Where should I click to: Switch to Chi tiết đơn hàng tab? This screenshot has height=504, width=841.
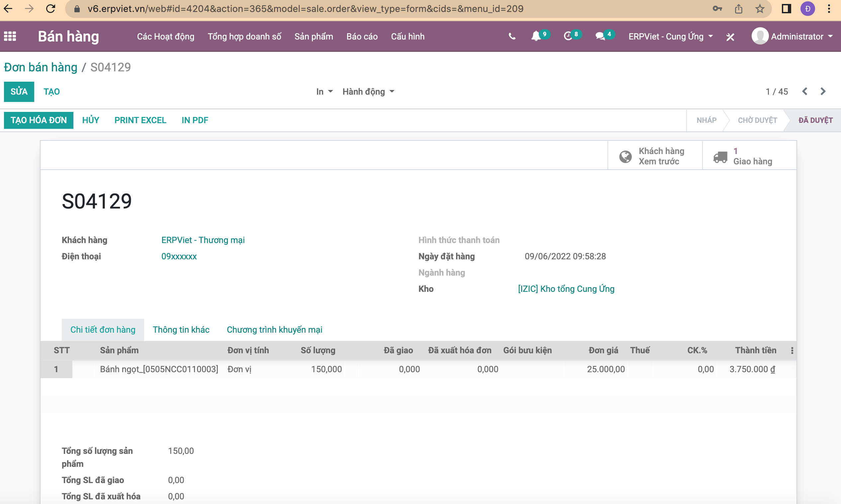click(x=103, y=330)
